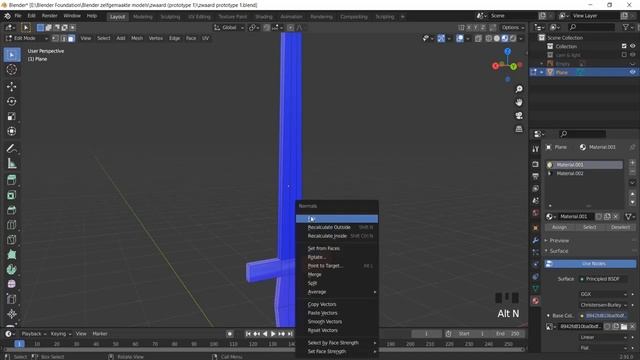Select the Scale tool
Viewport: 640px width, 360px height.
(x=12, y=116)
